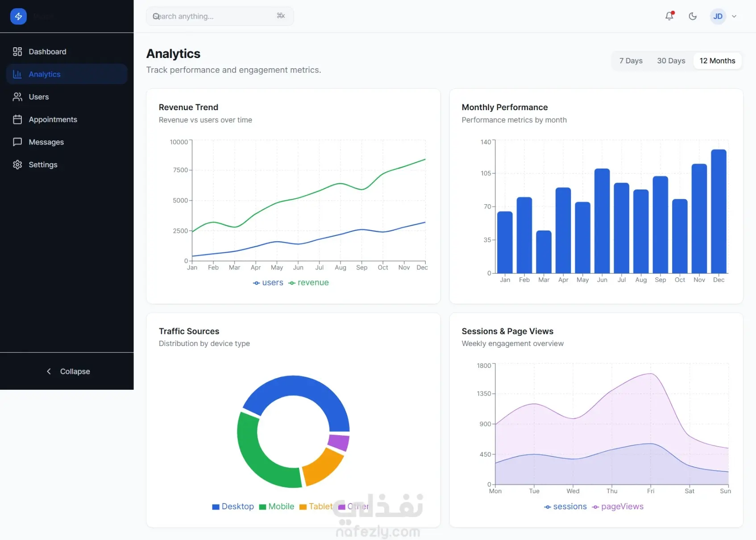Click the Messages chat bubble icon
This screenshot has height=540, width=756.
17,142
